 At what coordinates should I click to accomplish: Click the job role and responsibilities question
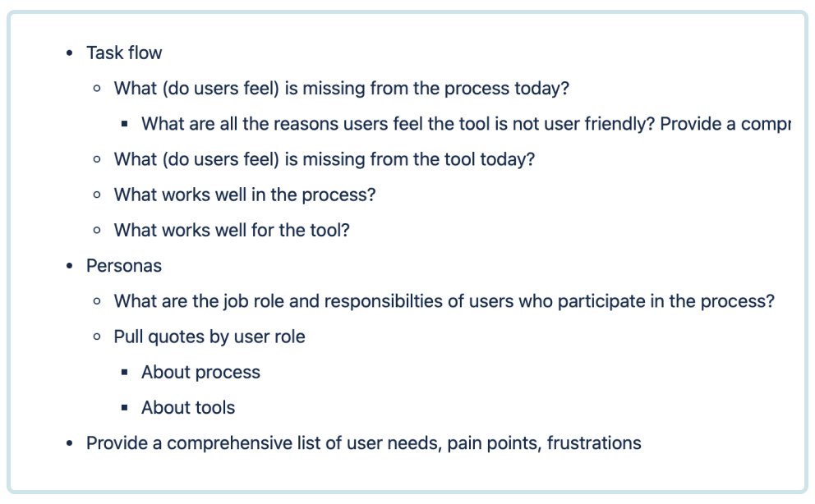click(x=444, y=301)
